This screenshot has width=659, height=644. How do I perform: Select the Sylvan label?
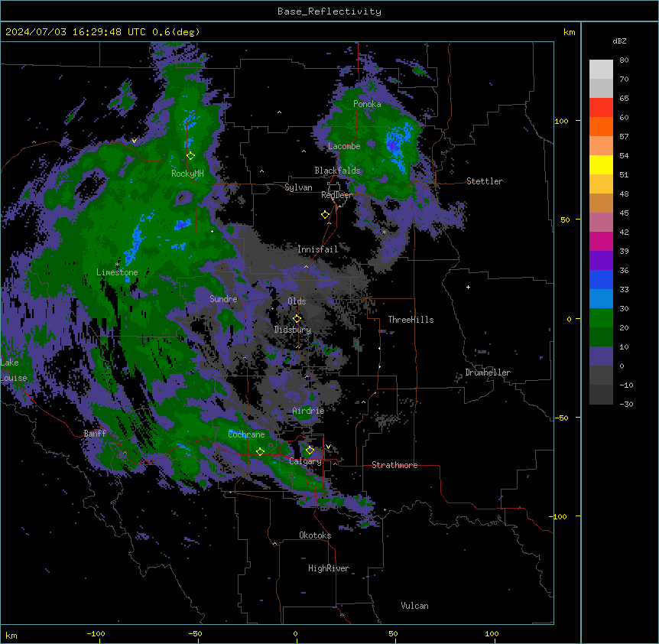click(x=298, y=187)
